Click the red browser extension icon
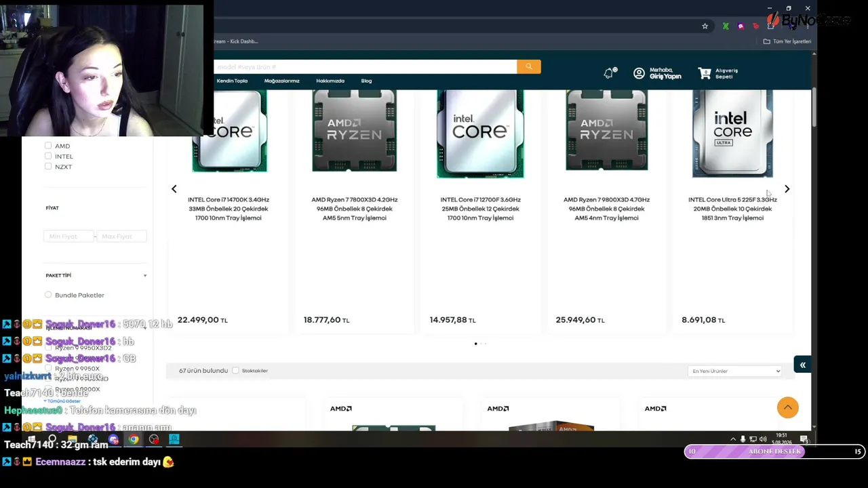 click(755, 26)
